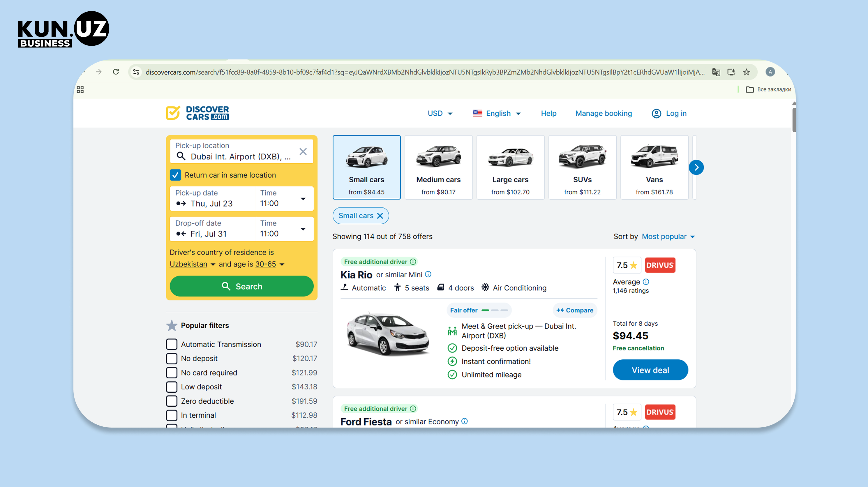Enable the Low deposit filter
Viewport: 868px width, 487px height.
pyautogui.click(x=172, y=387)
